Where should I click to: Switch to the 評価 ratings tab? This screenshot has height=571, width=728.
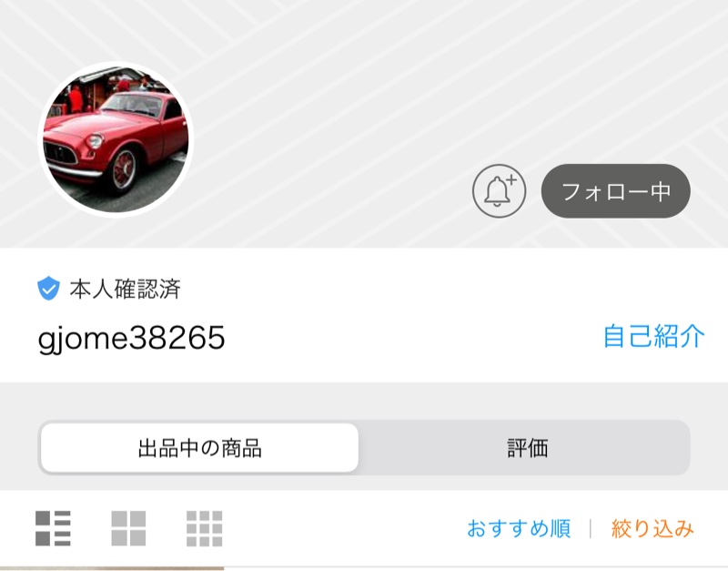pyautogui.click(x=527, y=448)
